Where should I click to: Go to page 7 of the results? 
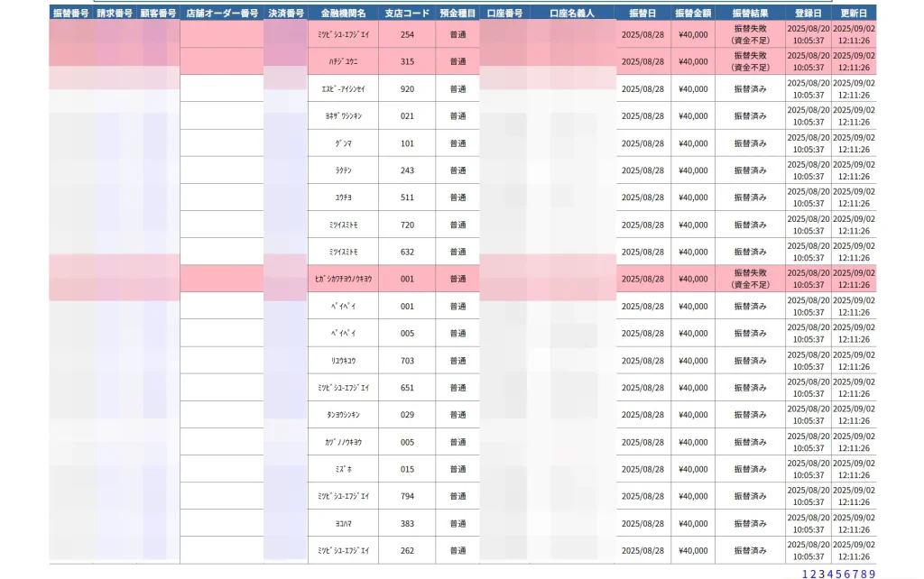(x=855, y=574)
